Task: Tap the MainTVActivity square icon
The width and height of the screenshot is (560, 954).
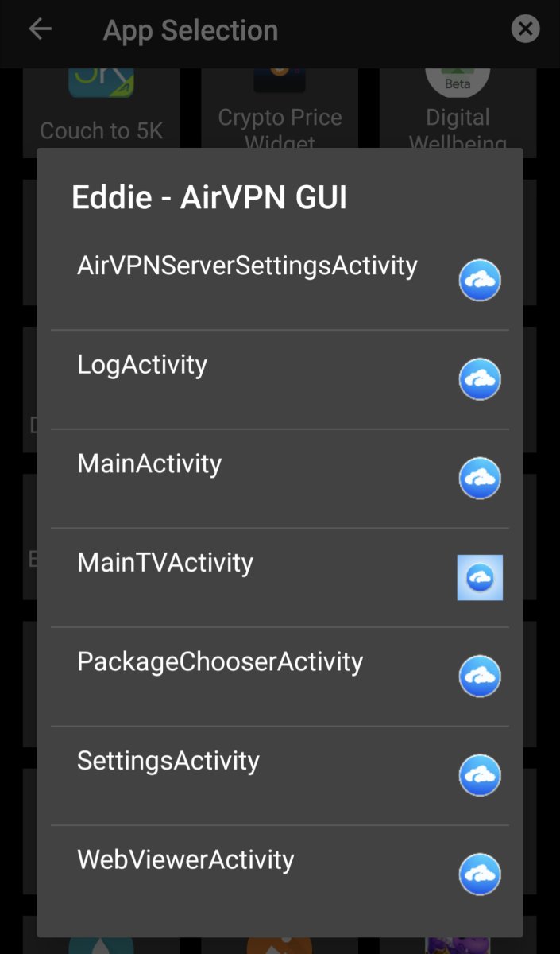Action: click(480, 577)
